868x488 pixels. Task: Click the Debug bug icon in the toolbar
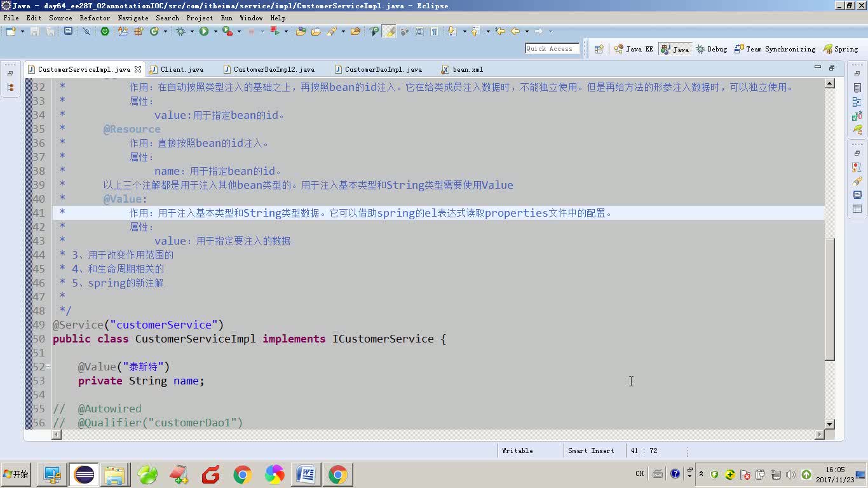(180, 31)
